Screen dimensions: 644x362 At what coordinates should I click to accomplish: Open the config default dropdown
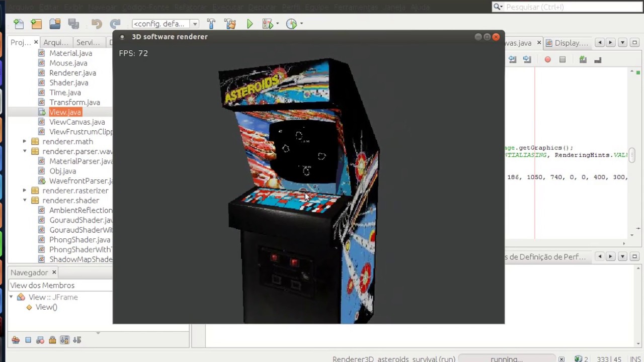[x=195, y=24]
